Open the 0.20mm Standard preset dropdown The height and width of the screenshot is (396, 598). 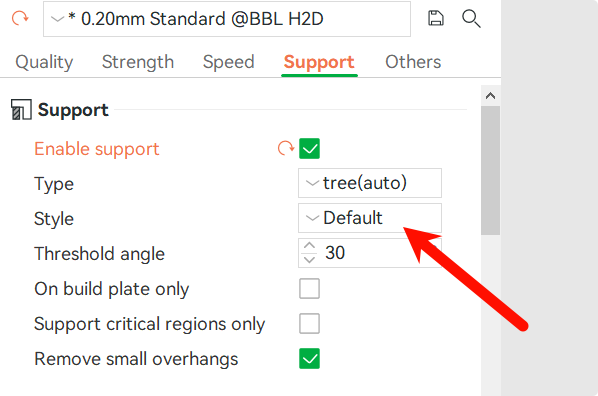tap(227, 19)
